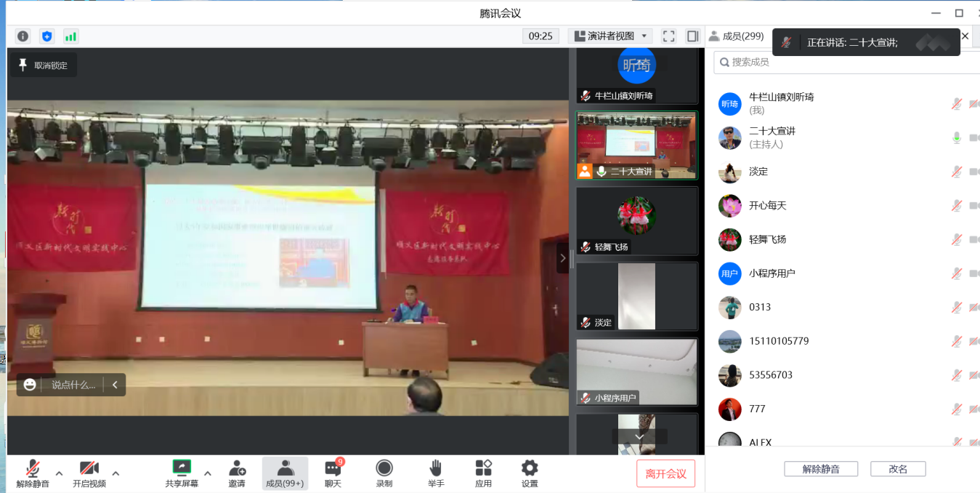Open the Apps (应用) icon

[483, 473]
